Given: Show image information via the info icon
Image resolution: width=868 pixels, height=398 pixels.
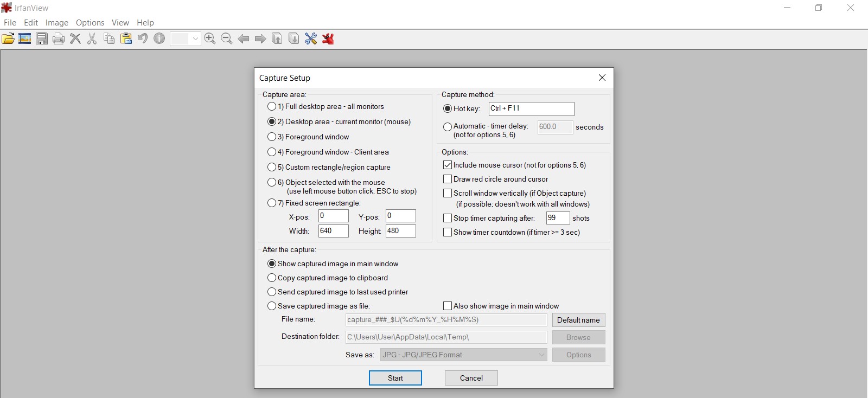Looking at the screenshot, I should 159,38.
